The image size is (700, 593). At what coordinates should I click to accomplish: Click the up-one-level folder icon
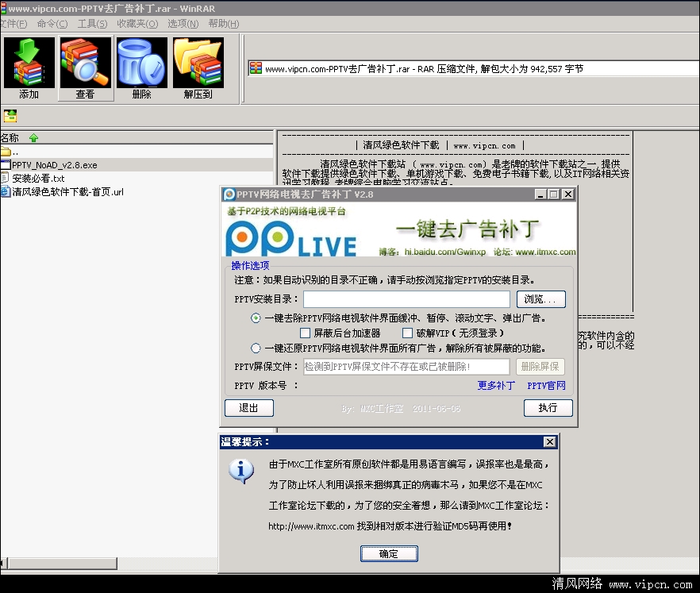click(10, 116)
